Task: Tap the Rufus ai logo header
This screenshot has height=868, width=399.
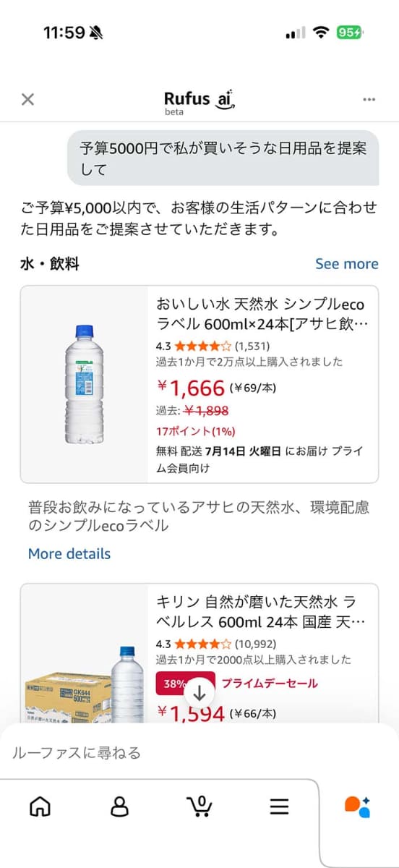Action: coord(199,102)
